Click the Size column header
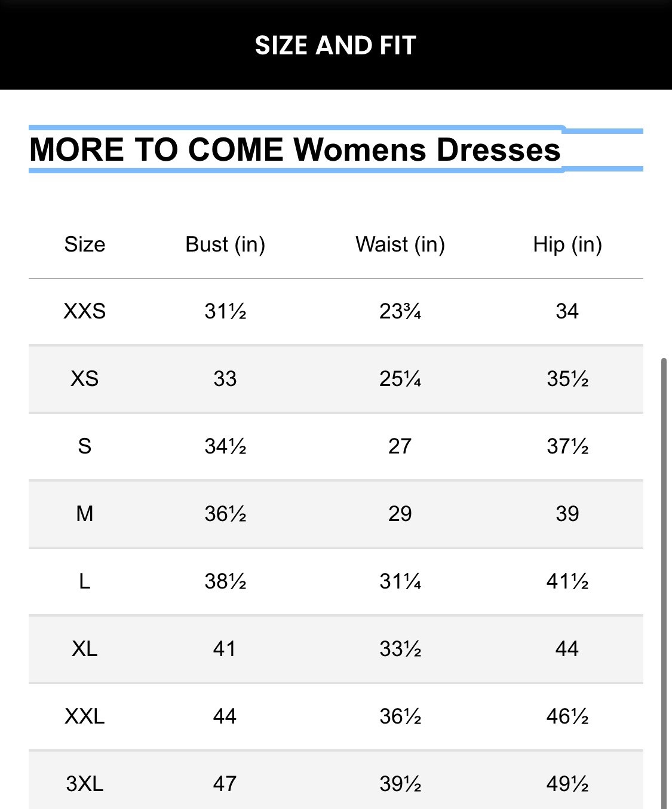Viewport: 672px width, 809px height. pos(85,244)
